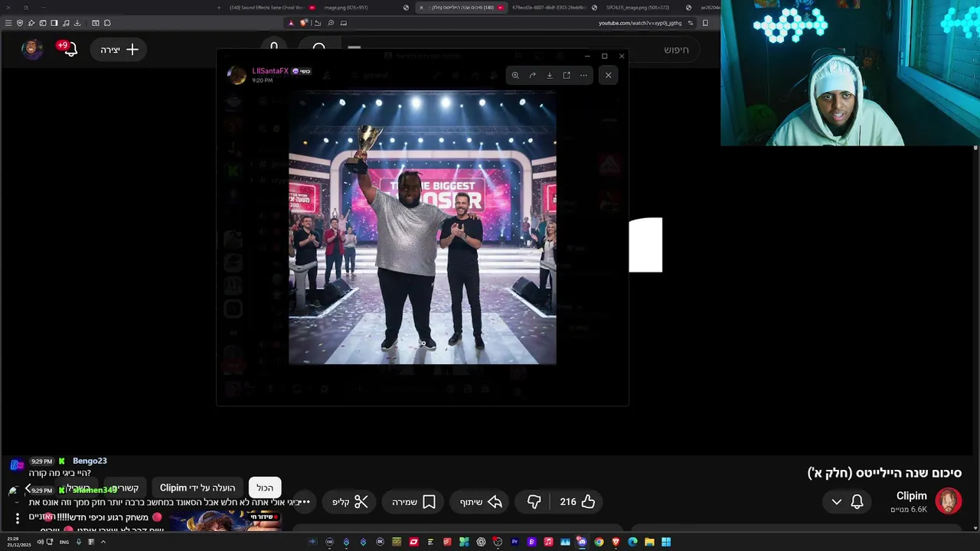Like the video with 216 likes

coord(578,502)
